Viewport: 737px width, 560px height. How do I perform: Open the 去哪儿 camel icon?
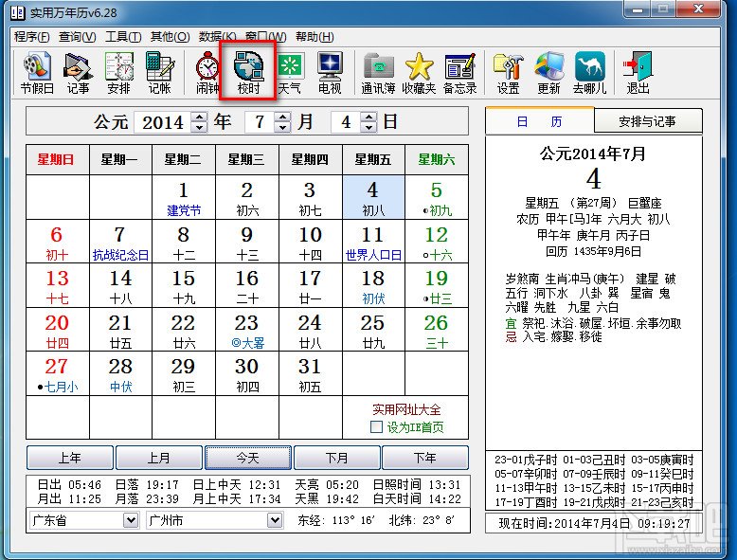589,73
